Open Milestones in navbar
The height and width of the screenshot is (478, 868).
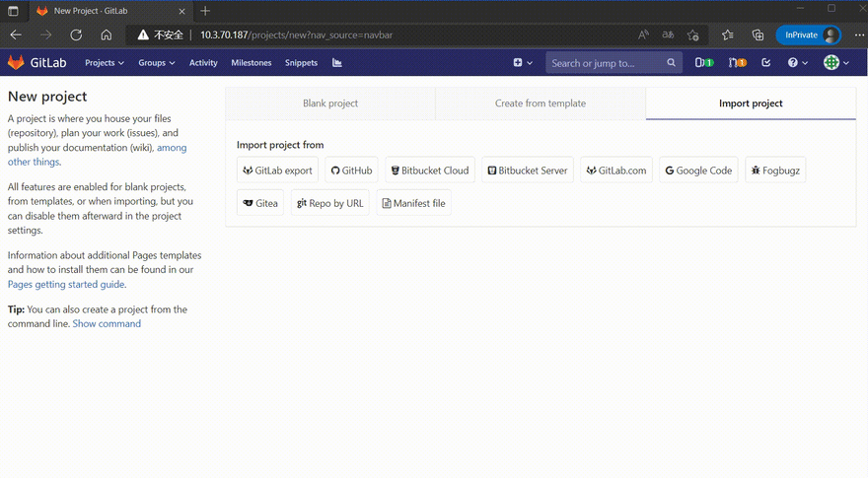pyautogui.click(x=252, y=62)
